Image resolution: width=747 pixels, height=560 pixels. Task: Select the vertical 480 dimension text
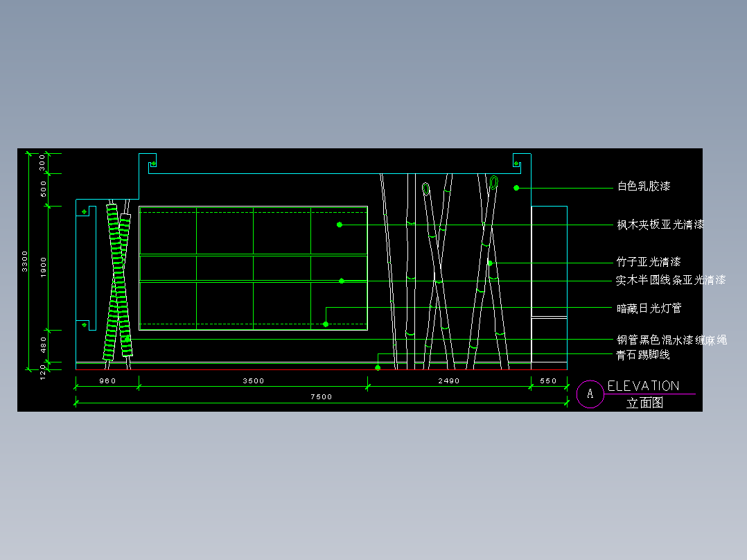44,345
